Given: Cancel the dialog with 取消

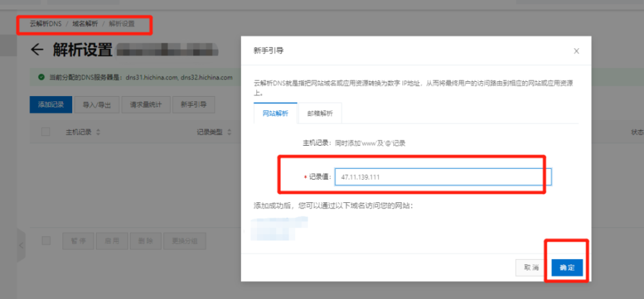Looking at the screenshot, I should (x=531, y=267).
